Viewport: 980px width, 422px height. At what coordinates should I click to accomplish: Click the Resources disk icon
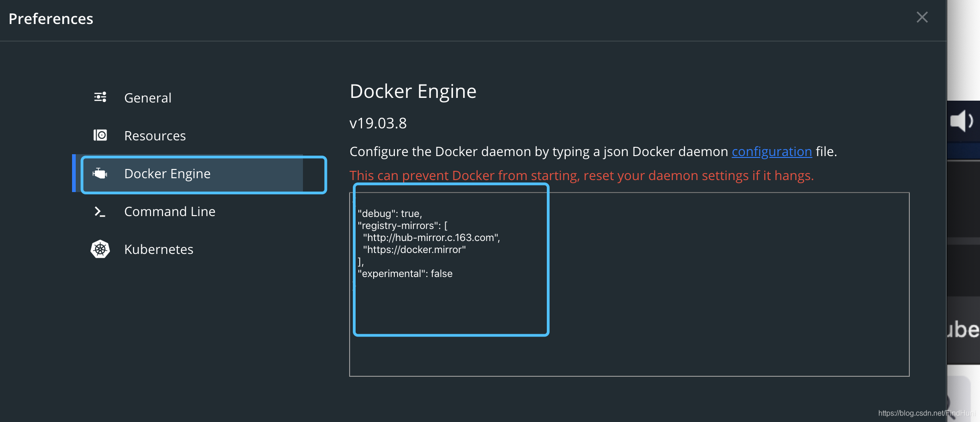[100, 135]
